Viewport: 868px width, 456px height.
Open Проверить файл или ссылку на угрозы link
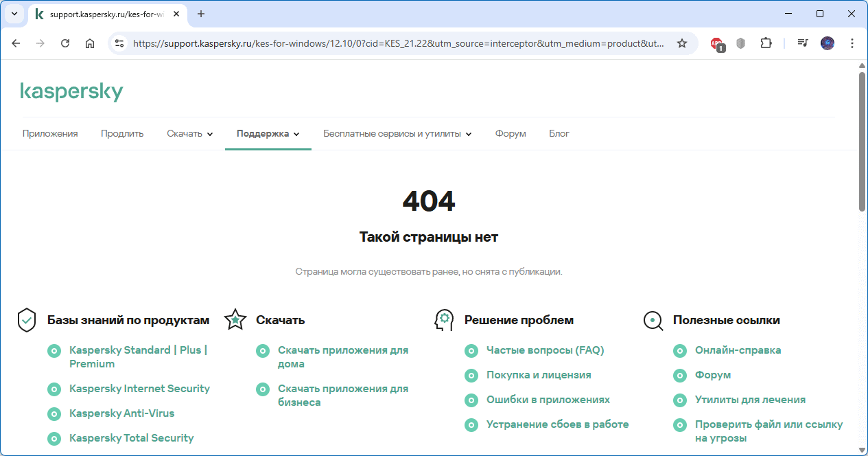point(769,431)
